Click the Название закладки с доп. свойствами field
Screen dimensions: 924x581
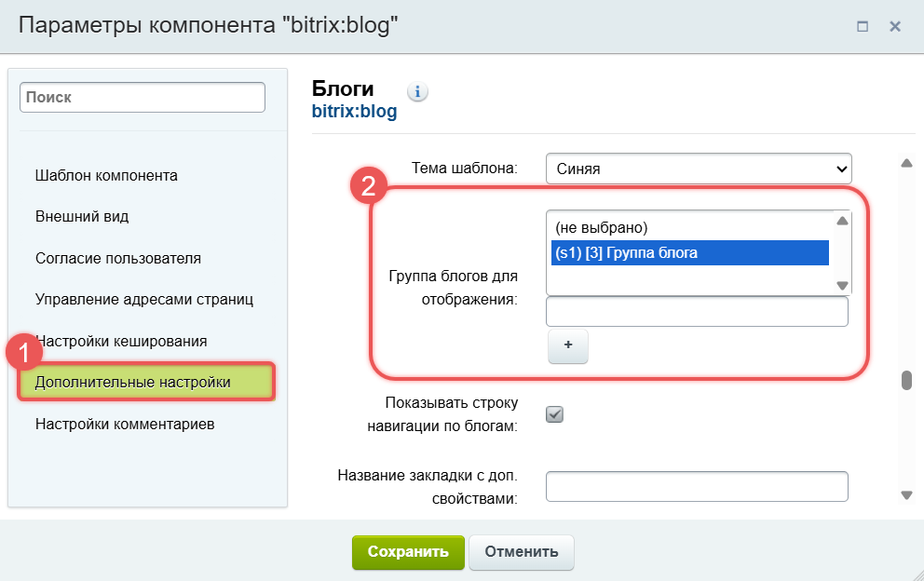(x=697, y=487)
